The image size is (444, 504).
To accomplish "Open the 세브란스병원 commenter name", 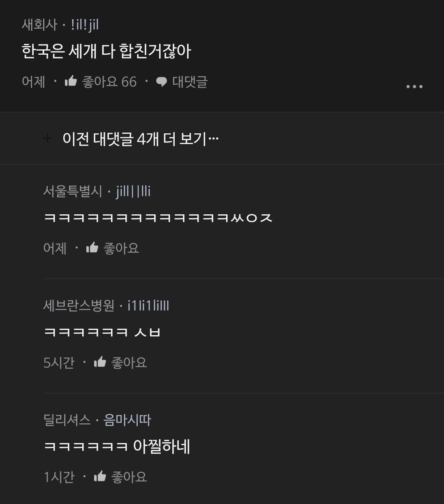I will pos(79,306).
